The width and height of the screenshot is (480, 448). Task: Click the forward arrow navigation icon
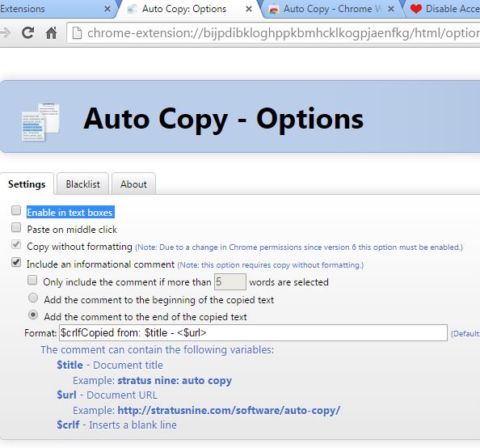point(5,32)
